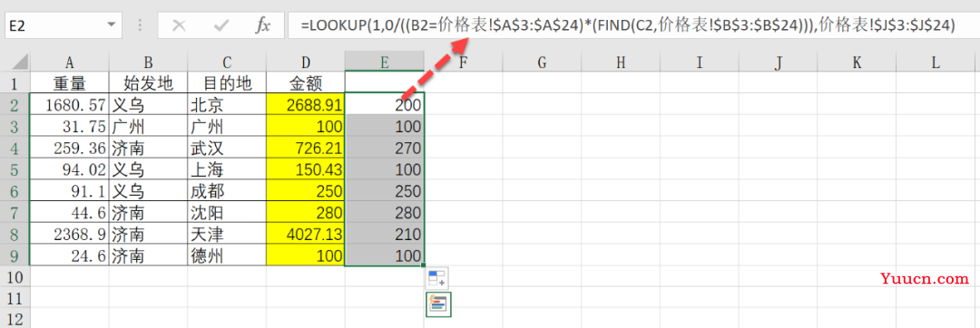Select cell with weight 259.36

point(69,148)
